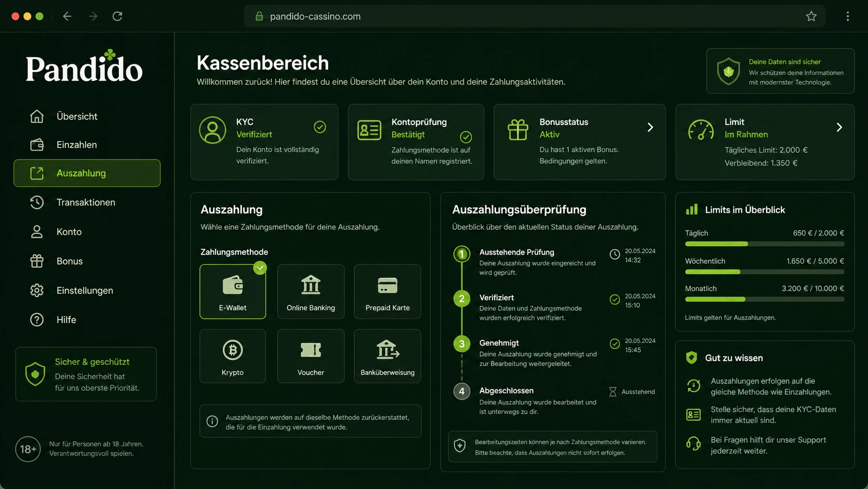Click the Bonus gift icon in sidebar

37,261
